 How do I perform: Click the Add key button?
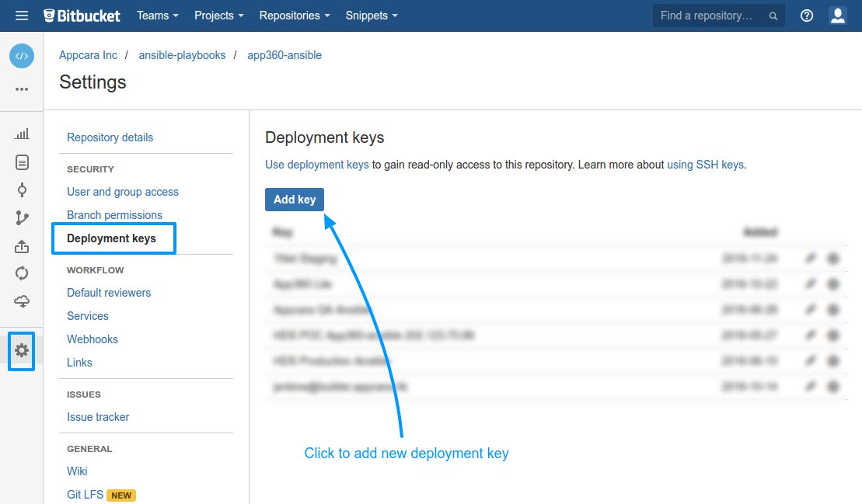(x=295, y=200)
